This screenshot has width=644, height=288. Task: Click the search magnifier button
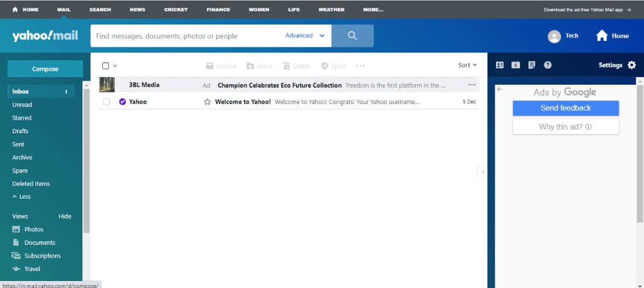352,36
